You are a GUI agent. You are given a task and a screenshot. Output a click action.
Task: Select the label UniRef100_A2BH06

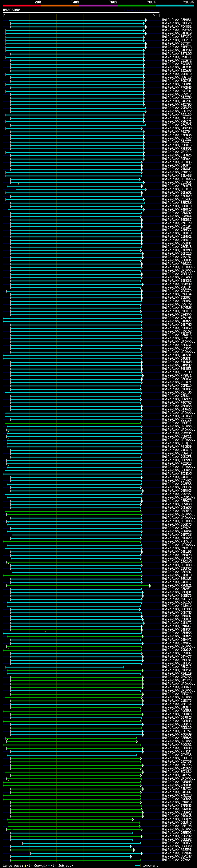[177, 738]
